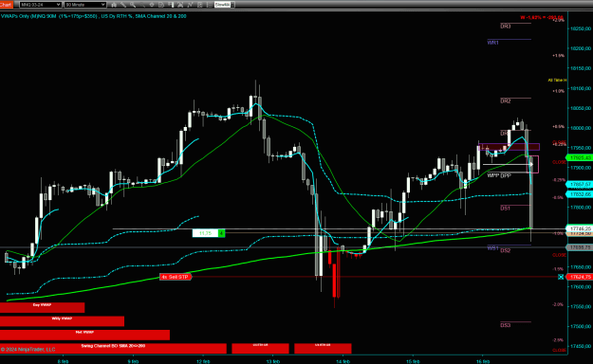Click the green 17925,43 price marker
593x364 pixels.
point(580,157)
